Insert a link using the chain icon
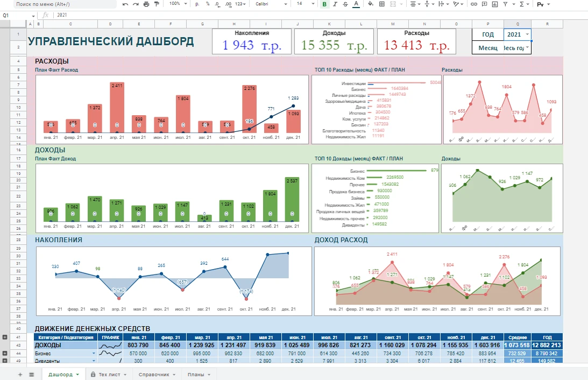 (473, 4)
